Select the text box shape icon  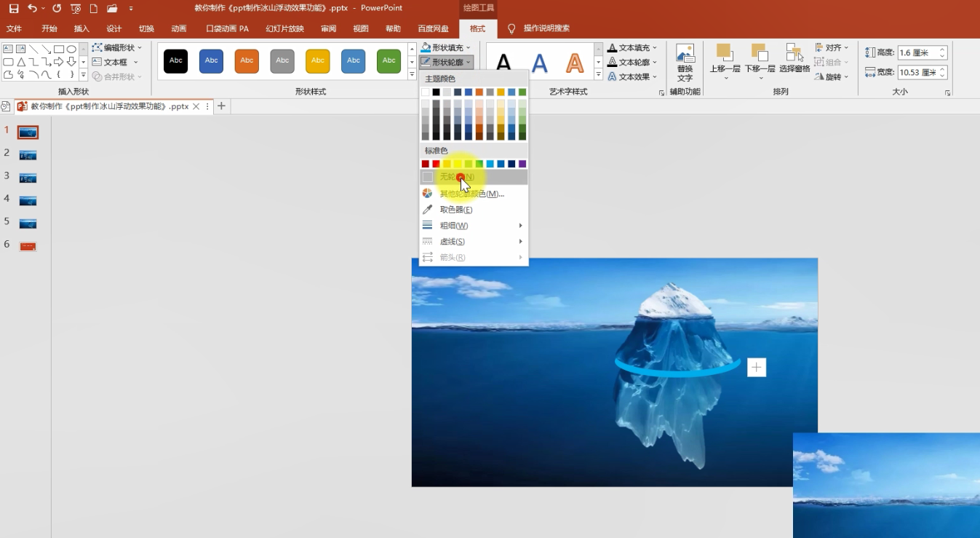(8, 49)
